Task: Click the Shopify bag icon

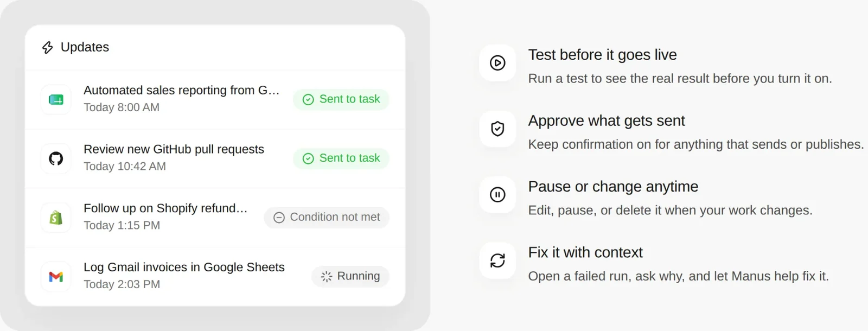Action: (56, 218)
